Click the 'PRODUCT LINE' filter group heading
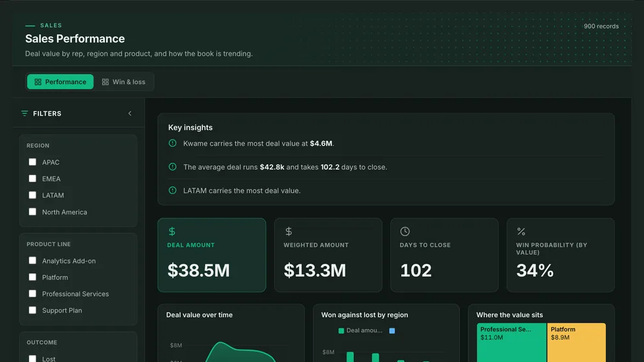 49,244
